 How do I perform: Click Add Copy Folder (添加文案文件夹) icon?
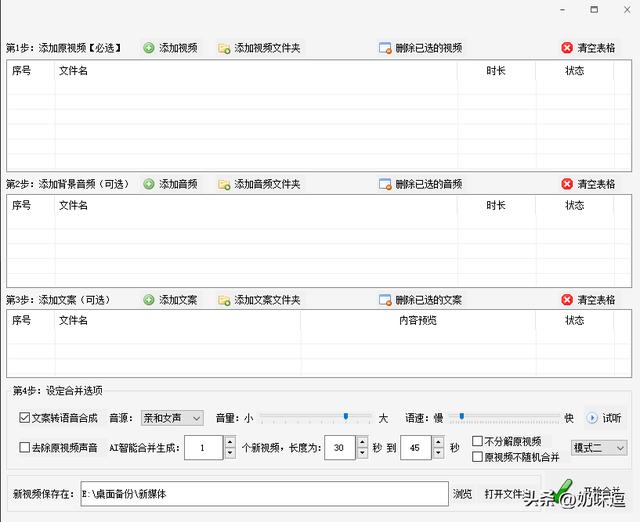pos(224,300)
